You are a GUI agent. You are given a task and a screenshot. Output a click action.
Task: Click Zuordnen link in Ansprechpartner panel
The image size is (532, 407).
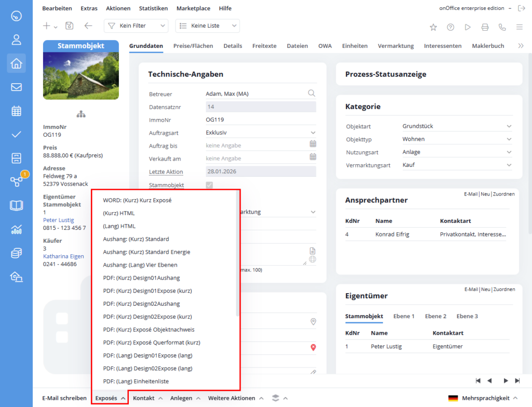pos(504,194)
